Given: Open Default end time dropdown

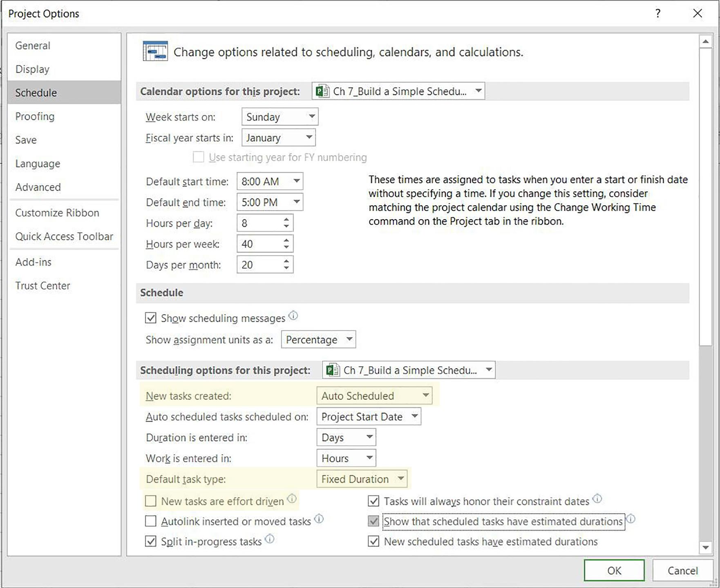Looking at the screenshot, I should pyautogui.click(x=270, y=202).
